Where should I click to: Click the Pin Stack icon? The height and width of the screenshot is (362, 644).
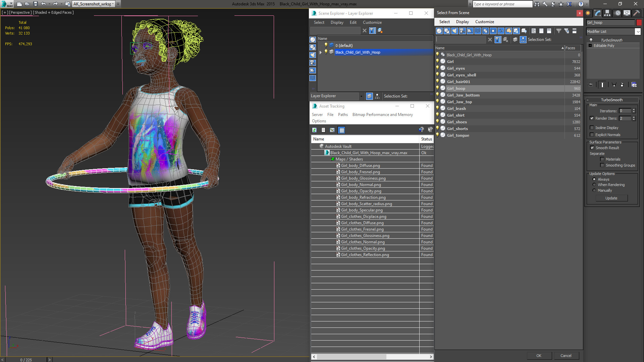pyautogui.click(x=591, y=85)
